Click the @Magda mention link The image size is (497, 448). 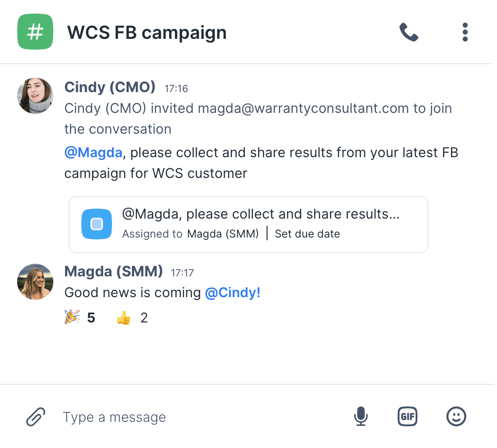94,153
